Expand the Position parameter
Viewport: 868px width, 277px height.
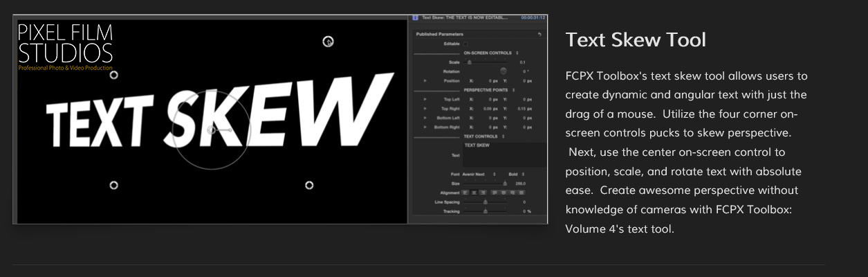click(x=425, y=81)
